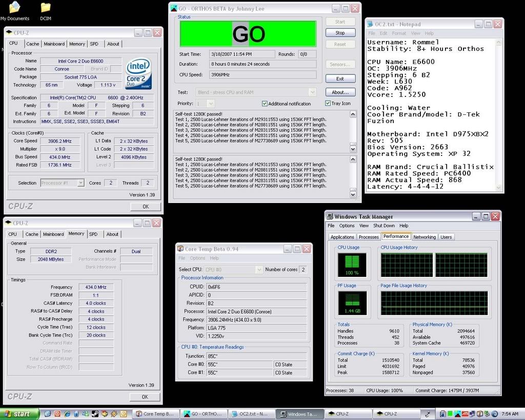Click the first Orthos log scroll-up arrow
The image size is (525, 420).
click(x=353, y=114)
